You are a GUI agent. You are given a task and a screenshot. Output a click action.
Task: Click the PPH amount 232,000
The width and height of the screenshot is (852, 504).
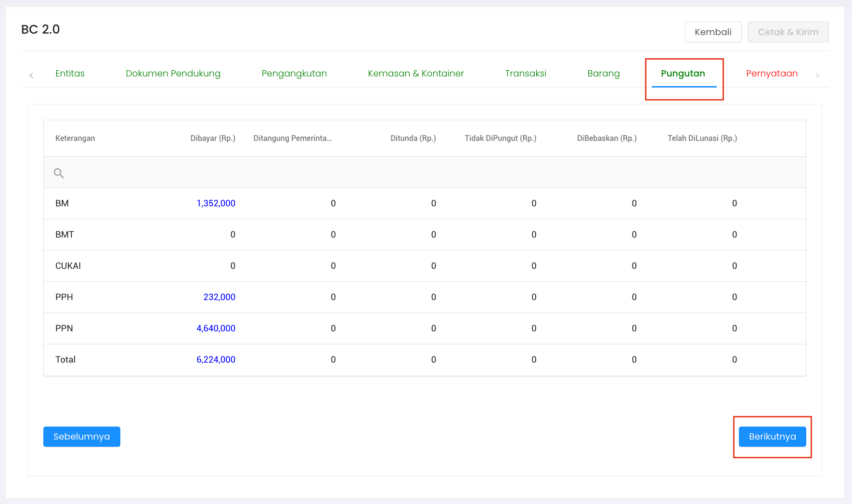coord(219,297)
